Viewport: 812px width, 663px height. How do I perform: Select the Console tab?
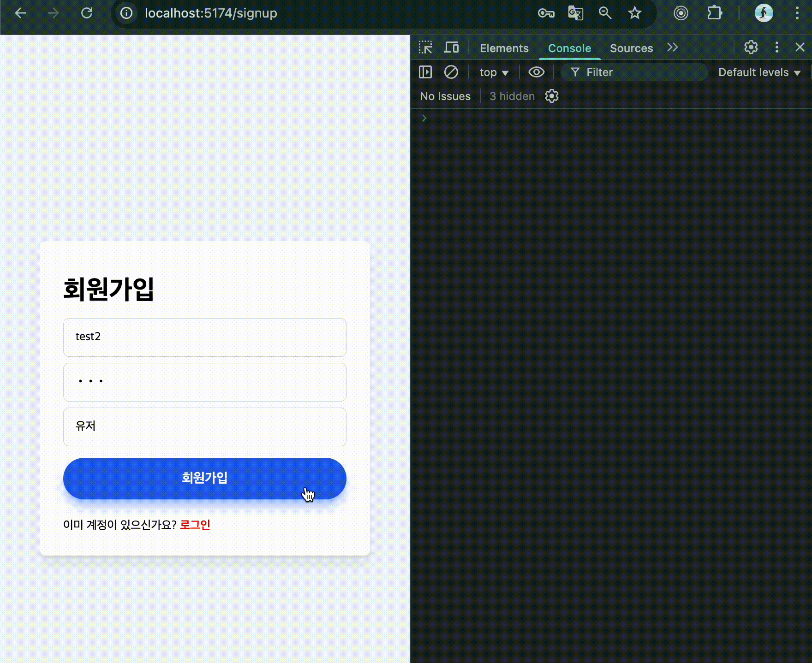click(569, 48)
